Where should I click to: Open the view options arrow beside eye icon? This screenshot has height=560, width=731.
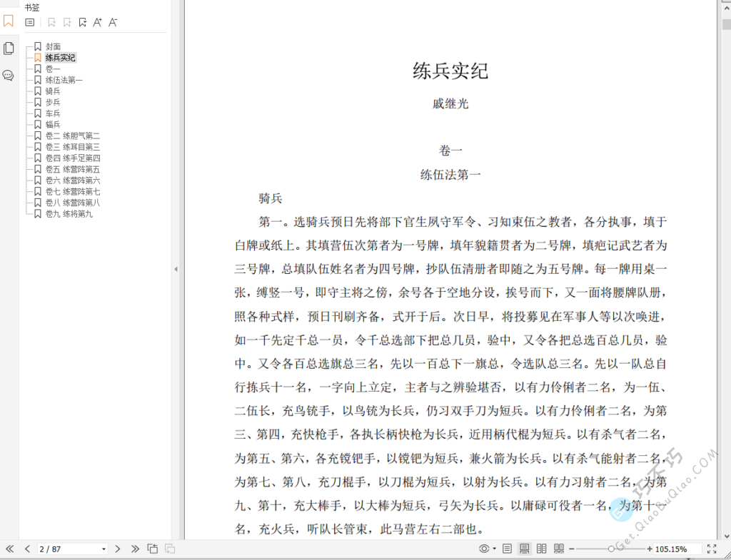(x=493, y=549)
